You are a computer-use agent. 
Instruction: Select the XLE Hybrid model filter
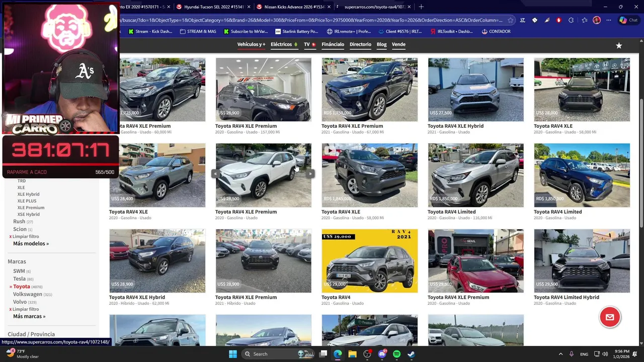pyautogui.click(x=28, y=194)
